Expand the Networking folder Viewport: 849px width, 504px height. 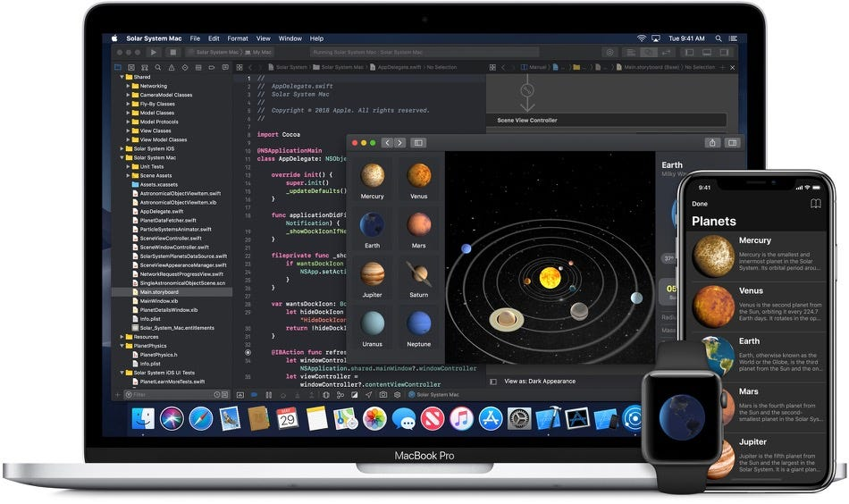coord(129,86)
